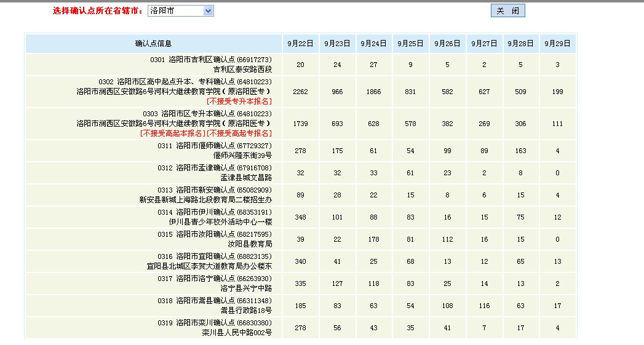This screenshot has width=644, height=345.
Task: Select the cell with value 1739
Action: pyautogui.click(x=300, y=124)
